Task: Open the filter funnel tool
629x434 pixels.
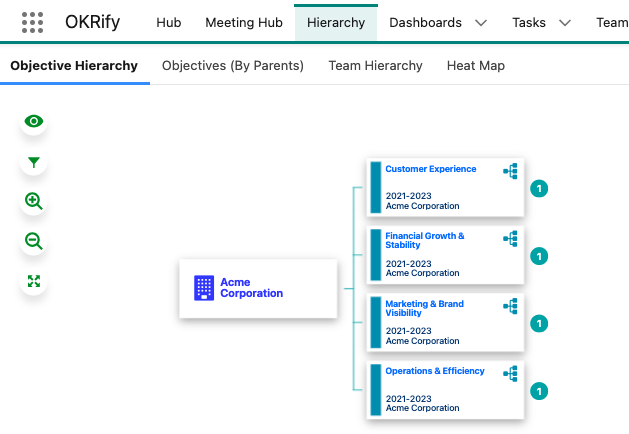Action: pyautogui.click(x=34, y=162)
